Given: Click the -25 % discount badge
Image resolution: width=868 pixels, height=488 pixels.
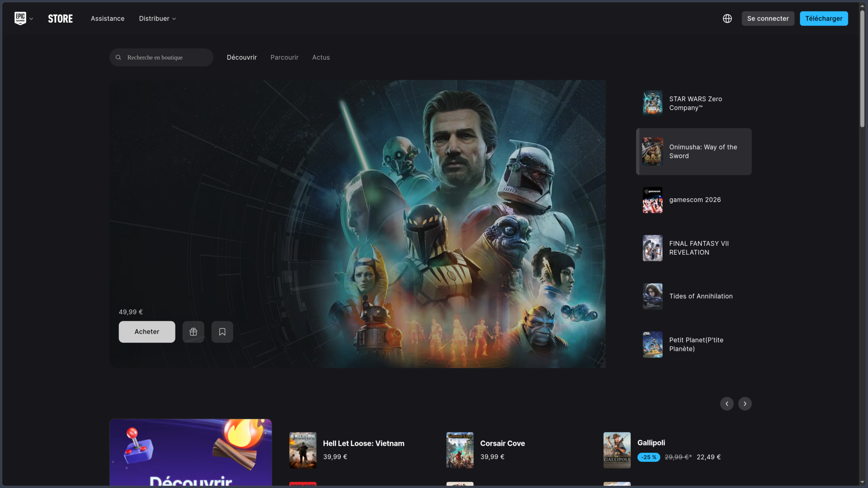Looking at the screenshot, I should tap(649, 457).
